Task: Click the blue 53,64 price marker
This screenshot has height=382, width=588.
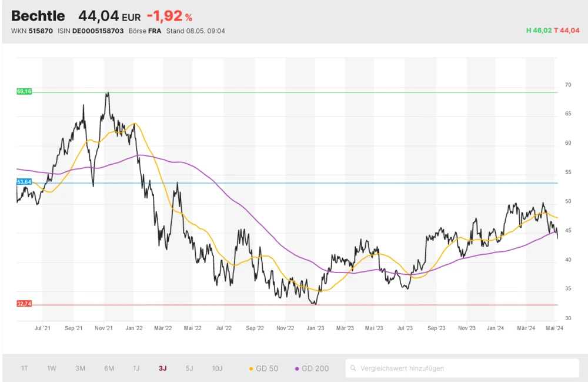Action: (x=24, y=182)
